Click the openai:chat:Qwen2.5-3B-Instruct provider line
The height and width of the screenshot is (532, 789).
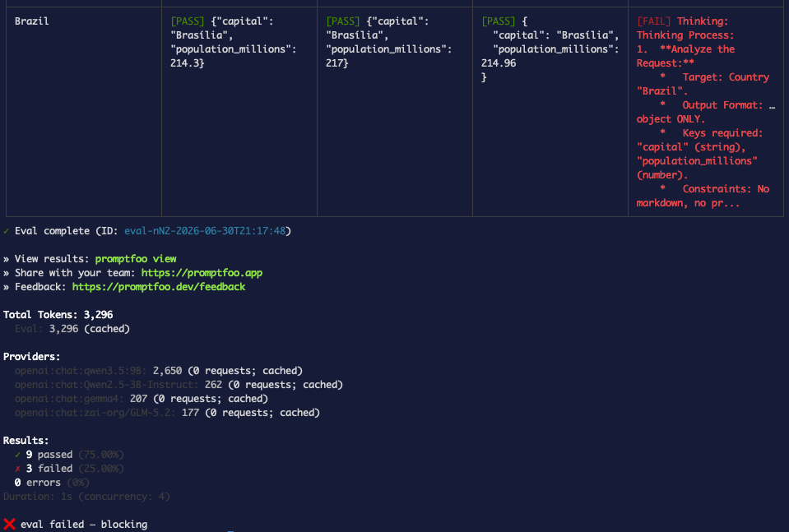pyautogui.click(x=179, y=385)
